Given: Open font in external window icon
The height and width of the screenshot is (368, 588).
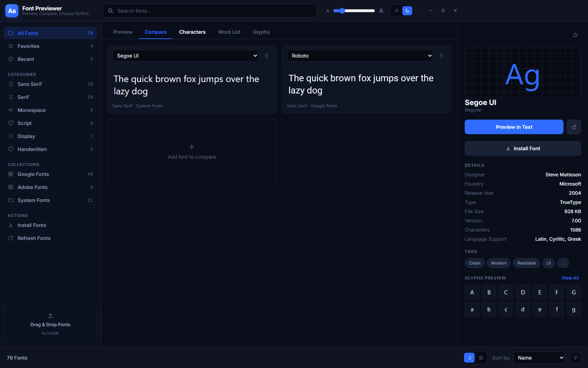Looking at the screenshot, I should (x=574, y=127).
